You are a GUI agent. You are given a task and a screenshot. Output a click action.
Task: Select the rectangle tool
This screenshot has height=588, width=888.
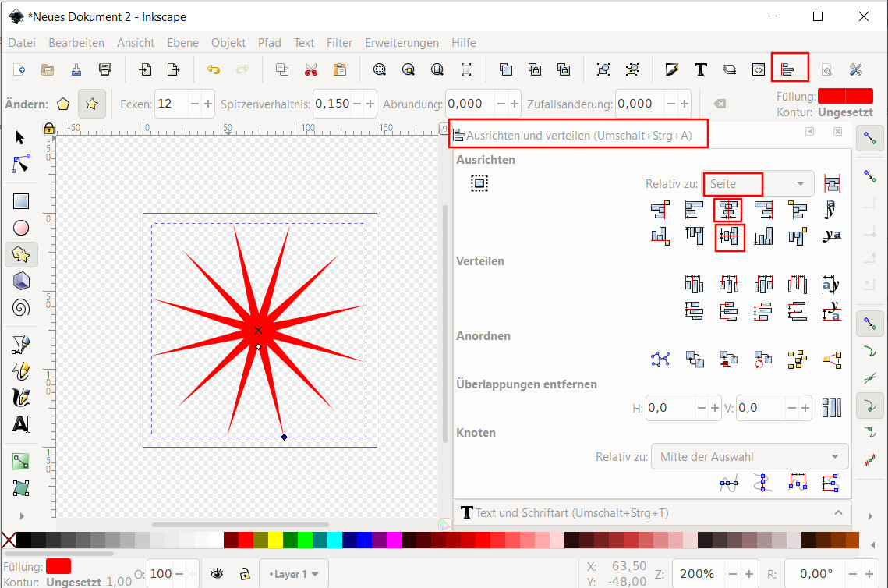pyautogui.click(x=21, y=201)
